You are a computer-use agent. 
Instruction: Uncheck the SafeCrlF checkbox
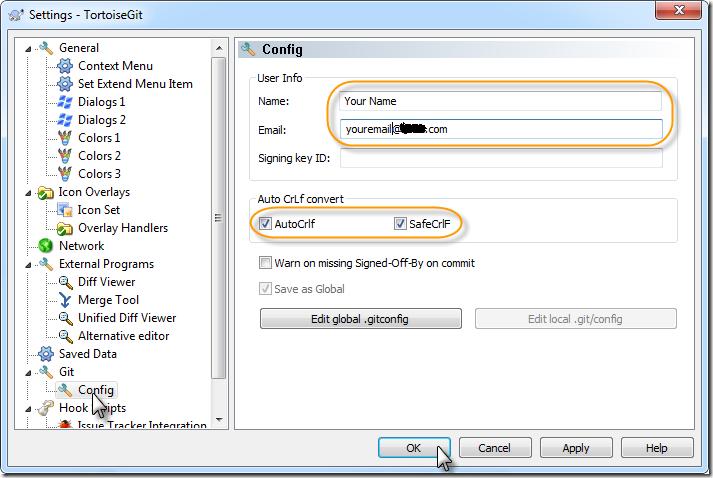point(400,223)
